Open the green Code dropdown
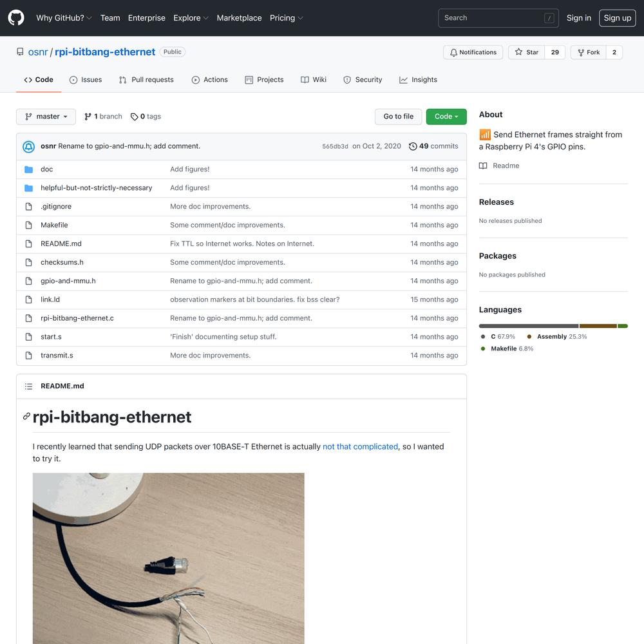This screenshot has height=644, width=644. pos(446,117)
